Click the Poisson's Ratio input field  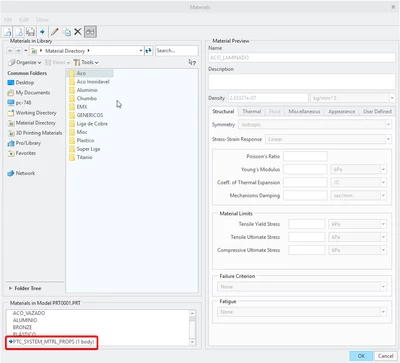click(305, 156)
